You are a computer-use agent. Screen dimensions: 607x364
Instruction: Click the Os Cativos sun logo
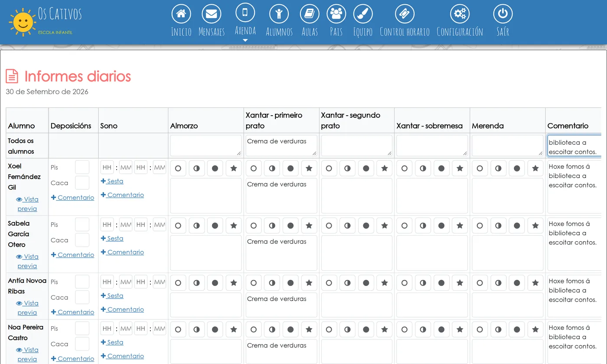pyautogui.click(x=23, y=21)
